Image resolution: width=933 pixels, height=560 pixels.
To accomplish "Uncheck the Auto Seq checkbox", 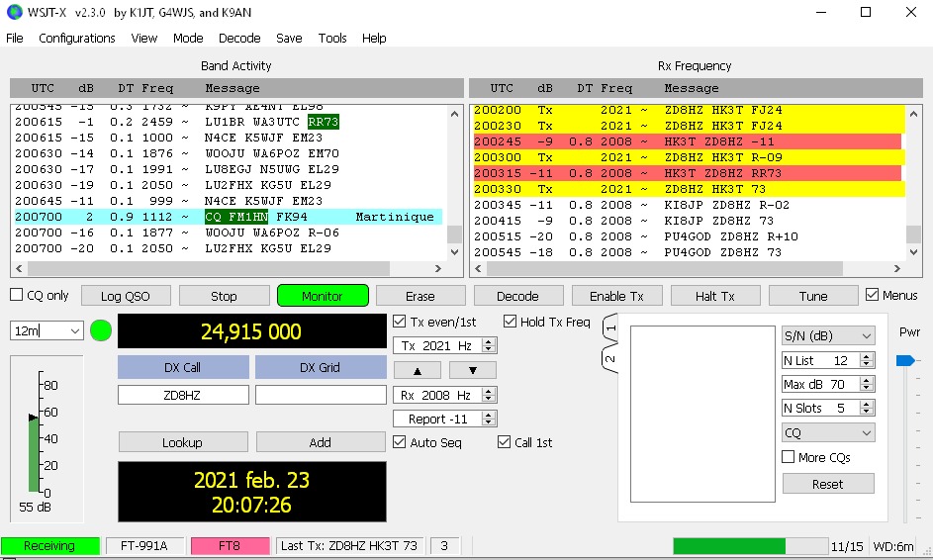I will click(x=400, y=442).
